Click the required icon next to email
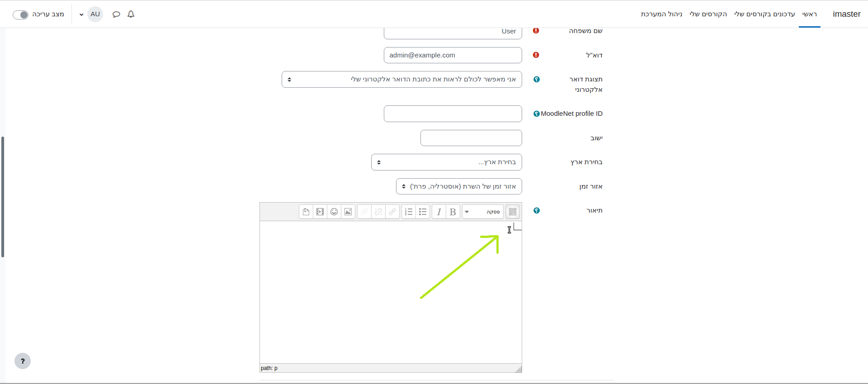 pos(536,55)
